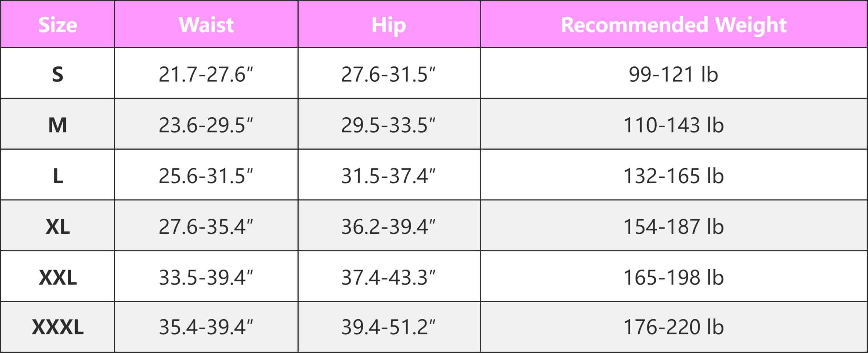
Task: Click waist value 21.7-27.6"
Action: point(206,74)
